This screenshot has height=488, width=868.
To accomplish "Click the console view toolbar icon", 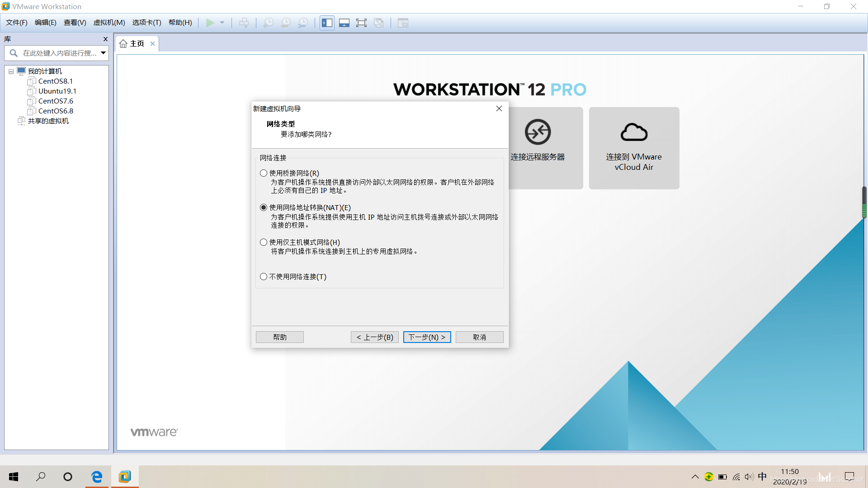I will [403, 23].
